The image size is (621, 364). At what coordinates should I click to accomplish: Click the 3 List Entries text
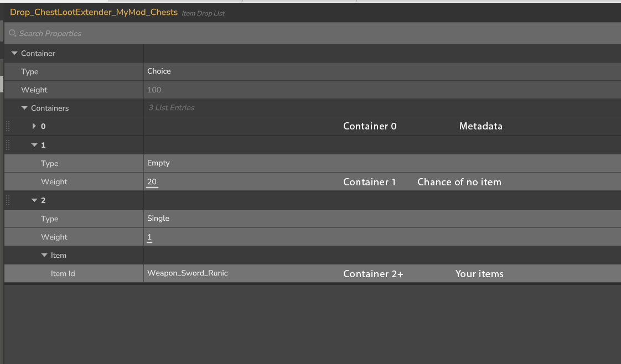coord(172,108)
